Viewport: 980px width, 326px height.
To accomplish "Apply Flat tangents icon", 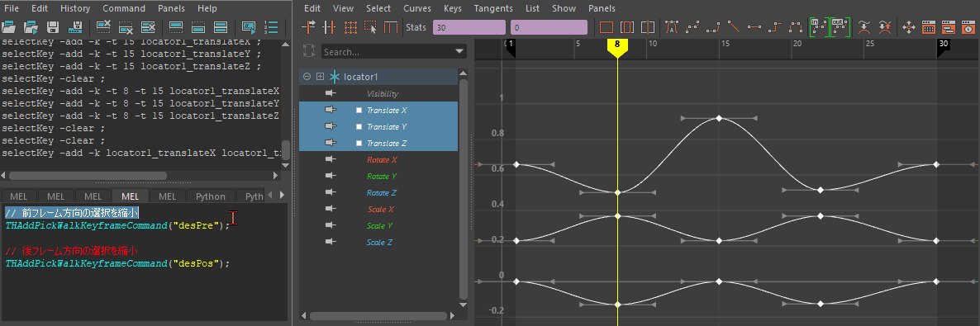I will pyautogui.click(x=755, y=27).
